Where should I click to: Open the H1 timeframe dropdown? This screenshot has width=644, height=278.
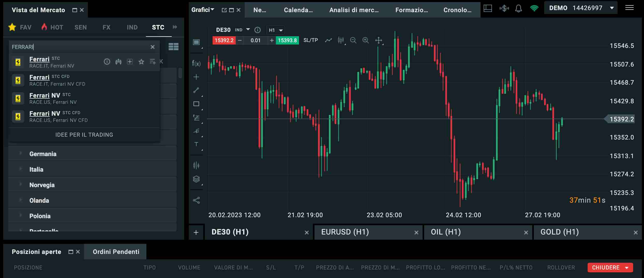click(x=275, y=30)
